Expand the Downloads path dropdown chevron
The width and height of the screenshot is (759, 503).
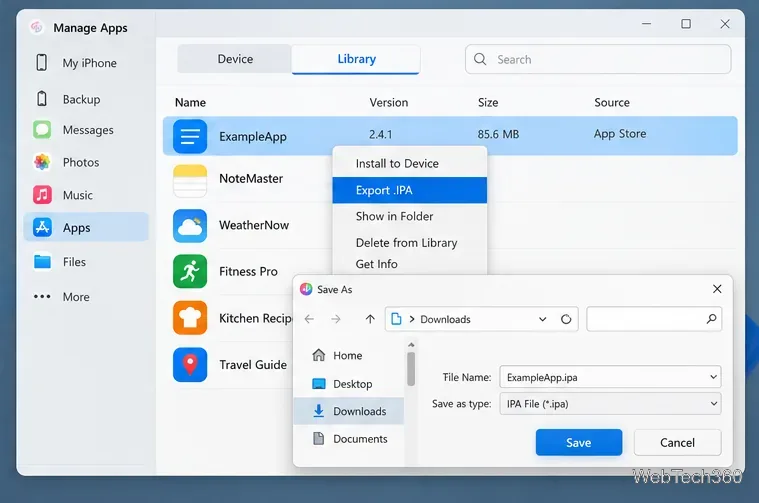pyautogui.click(x=543, y=319)
